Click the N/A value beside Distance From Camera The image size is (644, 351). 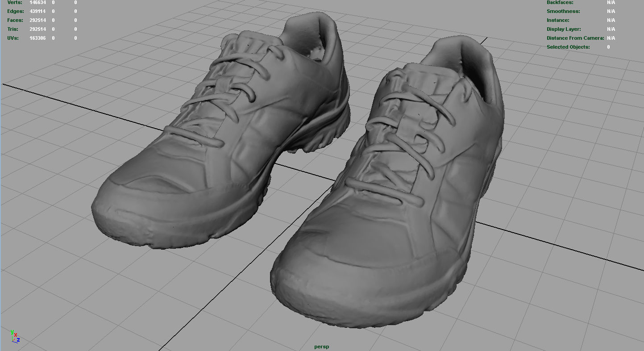pos(611,38)
